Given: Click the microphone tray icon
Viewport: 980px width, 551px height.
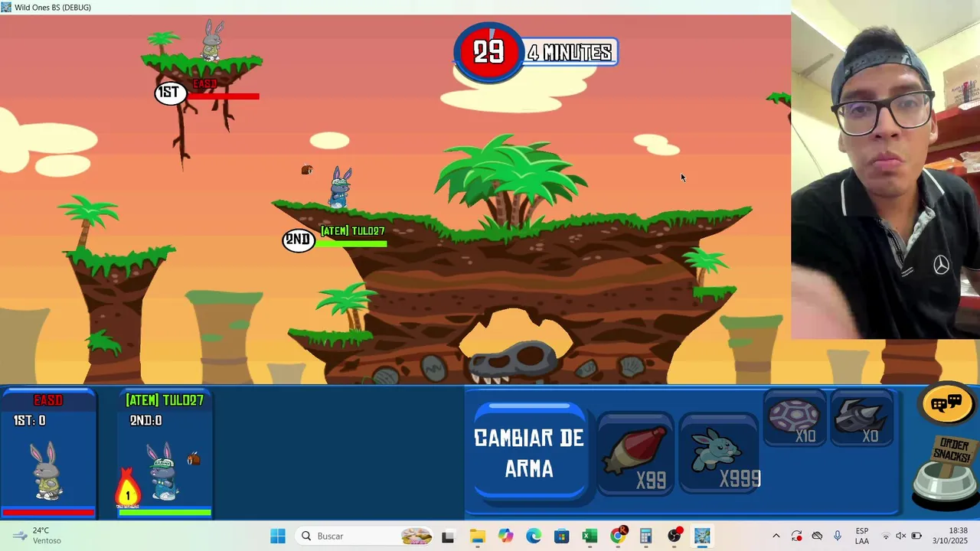Looking at the screenshot, I should click(838, 536).
